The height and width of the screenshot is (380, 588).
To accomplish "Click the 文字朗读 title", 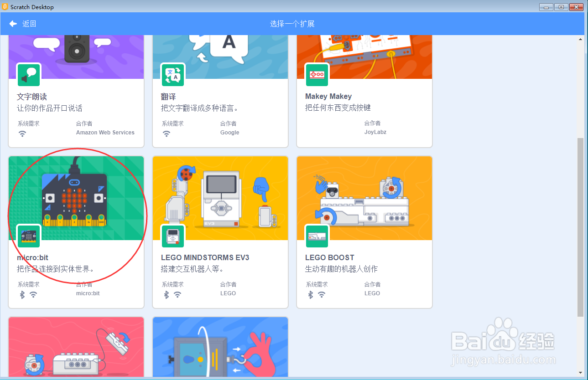I will pos(32,97).
